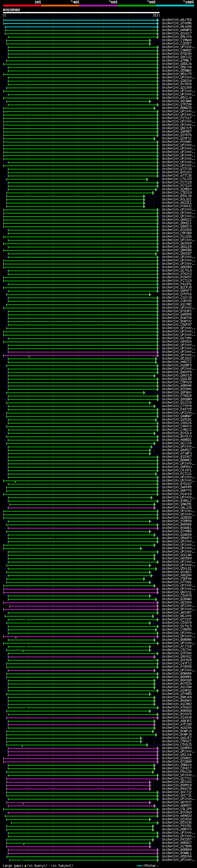Click the cyan alignment bar for UniRef100_A8J7E8
Screen dimensions: 197x868
tap(81, 20)
